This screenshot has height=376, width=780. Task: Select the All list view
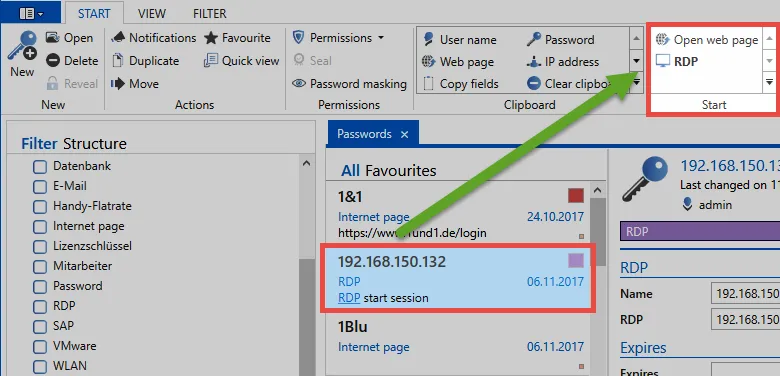click(x=350, y=171)
